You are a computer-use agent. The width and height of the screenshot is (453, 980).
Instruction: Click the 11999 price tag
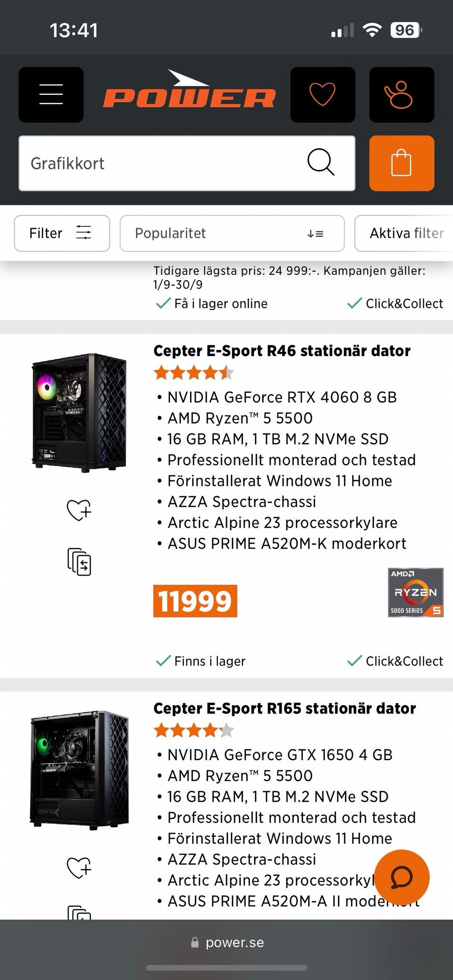(x=195, y=601)
